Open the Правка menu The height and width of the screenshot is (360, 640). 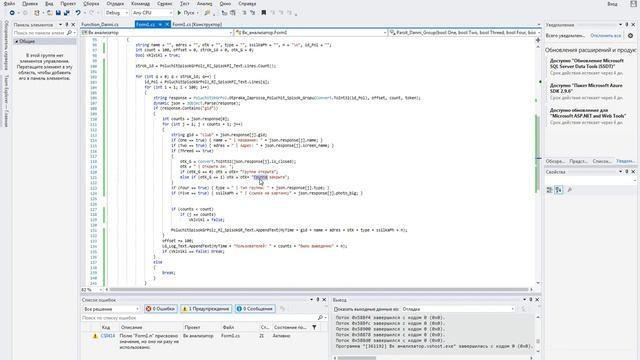[30, 4]
